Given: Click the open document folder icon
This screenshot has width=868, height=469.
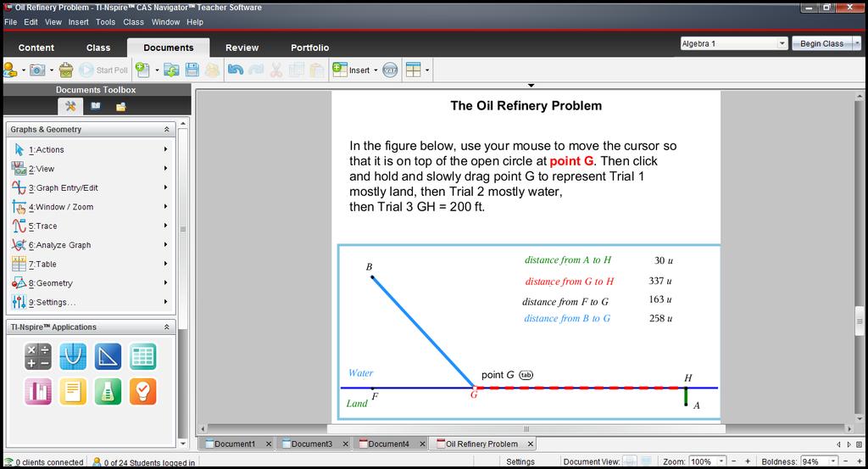Looking at the screenshot, I should (171, 70).
